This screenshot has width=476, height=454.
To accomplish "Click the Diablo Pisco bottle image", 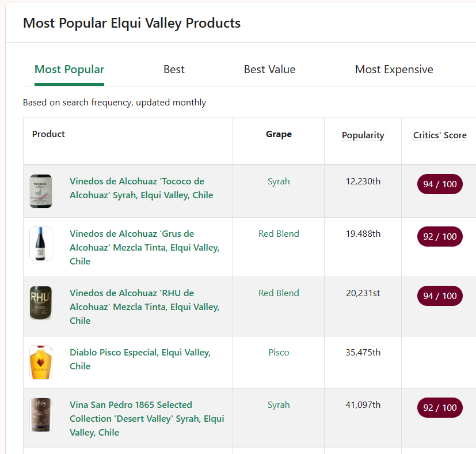I will (x=41, y=362).
